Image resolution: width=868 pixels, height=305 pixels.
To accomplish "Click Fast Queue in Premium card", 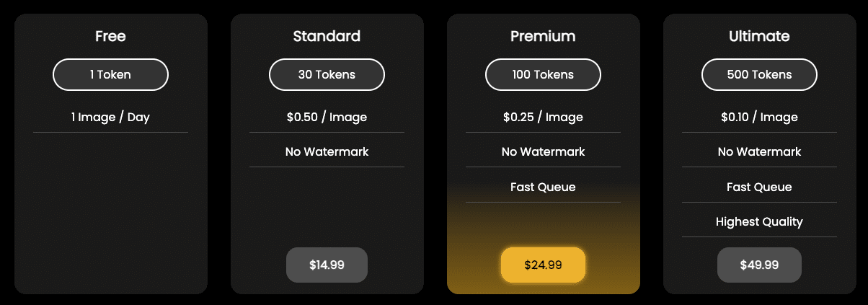I will (x=543, y=187).
